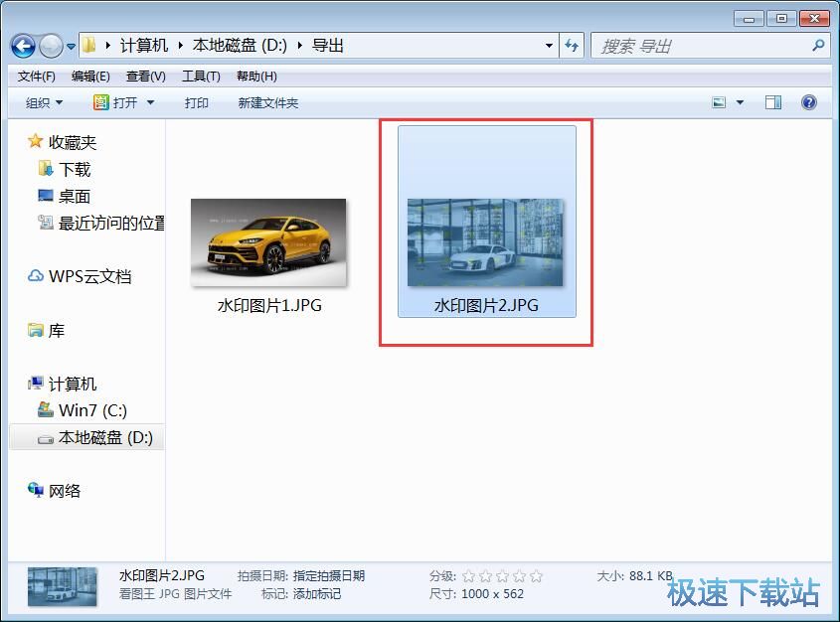Click the file name label 水印图片2.JPG

point(486,306)
